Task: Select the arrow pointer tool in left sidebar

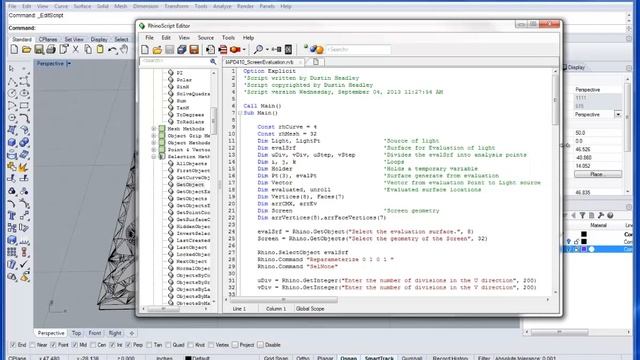Action: [11, 68]
